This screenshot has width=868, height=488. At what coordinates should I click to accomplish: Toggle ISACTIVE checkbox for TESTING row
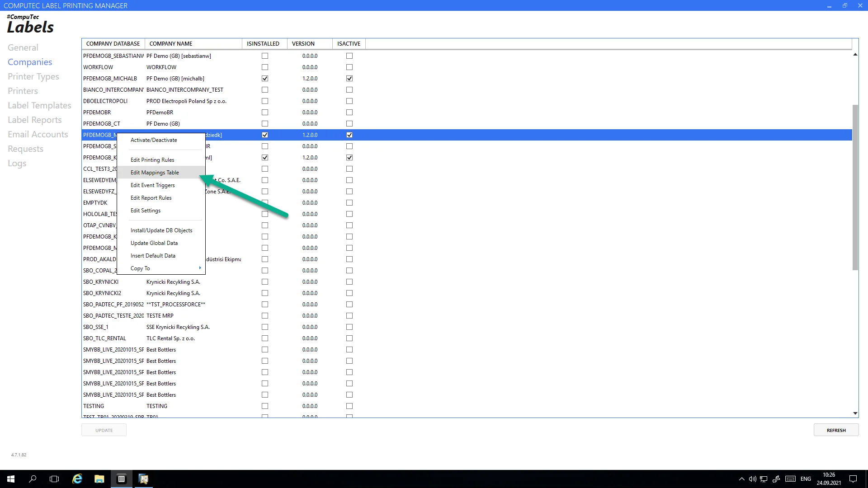pyautogui.click(x=349, y=406)
